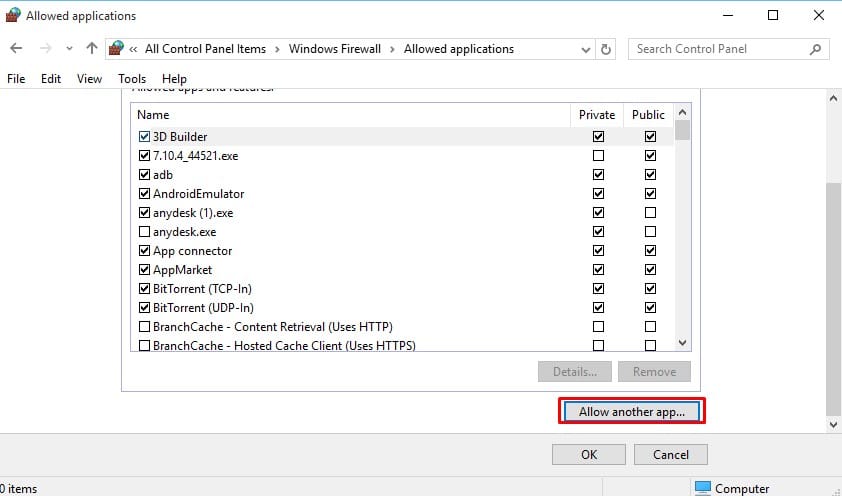842x496 pixels.
Task: Go to Windows Firewall breadcrumb
Action: click(335, 49)
